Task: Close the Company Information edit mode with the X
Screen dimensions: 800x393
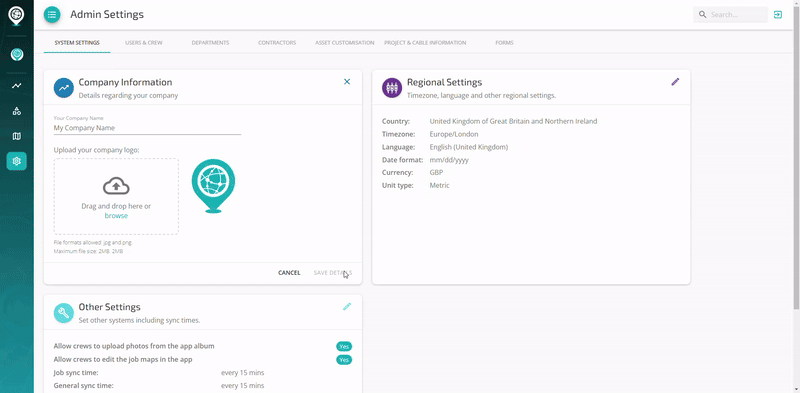Action: (347, 82)
